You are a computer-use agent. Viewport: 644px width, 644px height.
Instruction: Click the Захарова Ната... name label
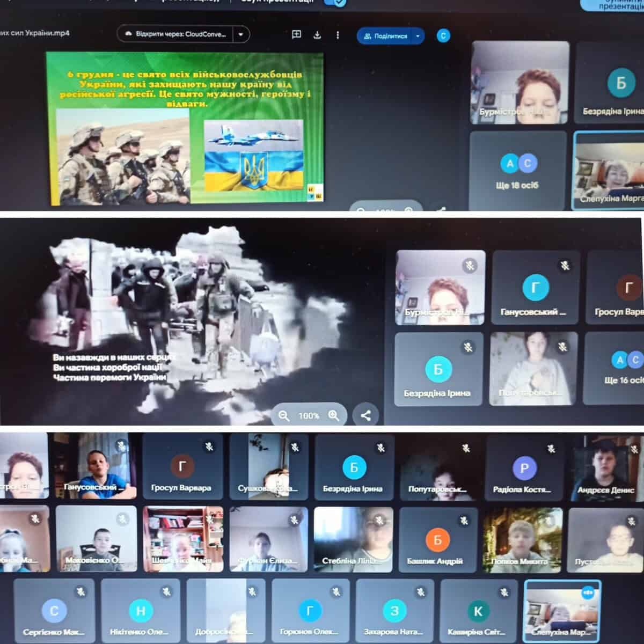[x=393, y=632]
